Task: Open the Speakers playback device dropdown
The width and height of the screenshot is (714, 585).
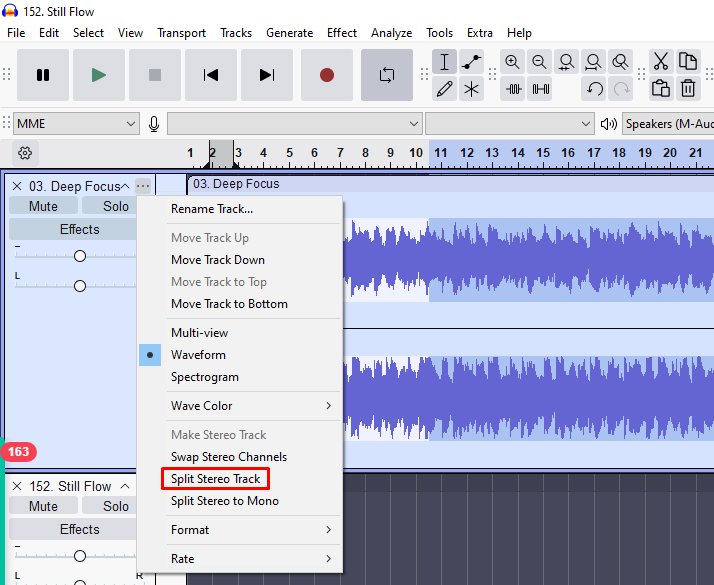Action: 668,124
